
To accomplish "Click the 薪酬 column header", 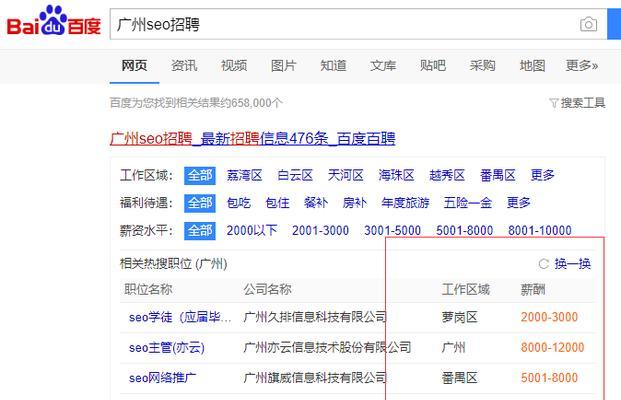I will tap(533, 290).
